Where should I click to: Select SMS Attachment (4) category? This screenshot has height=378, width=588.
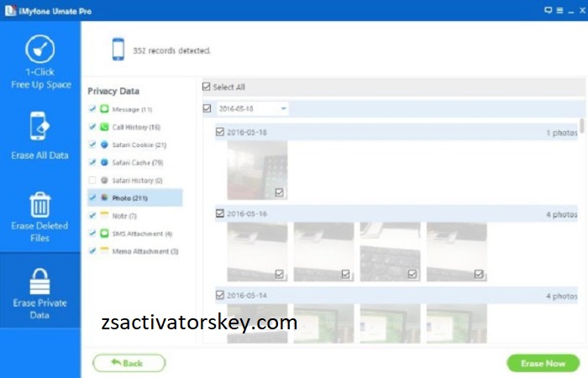tap(142, 234)
